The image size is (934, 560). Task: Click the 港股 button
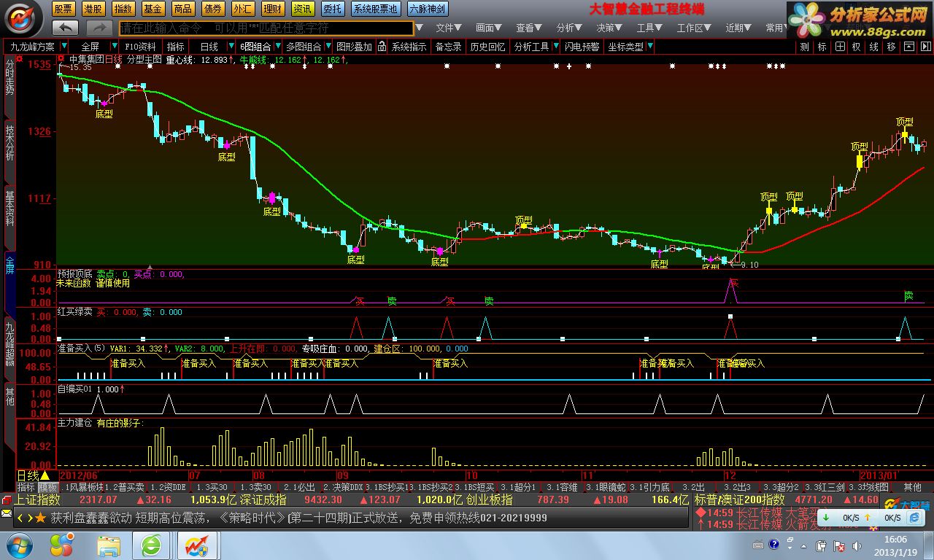click(93, 9)
